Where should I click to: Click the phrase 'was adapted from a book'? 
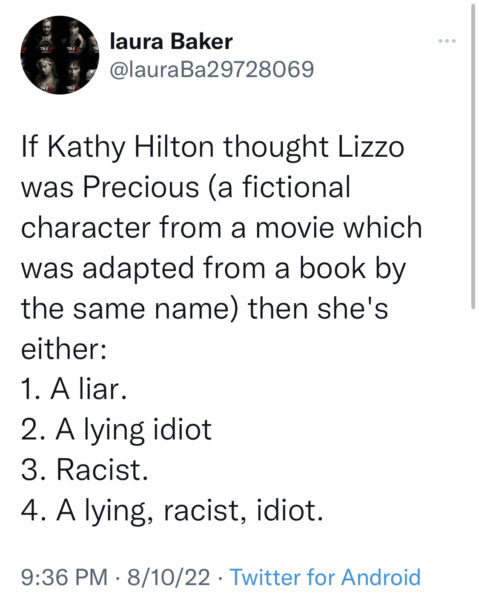[x=193, y=269]
